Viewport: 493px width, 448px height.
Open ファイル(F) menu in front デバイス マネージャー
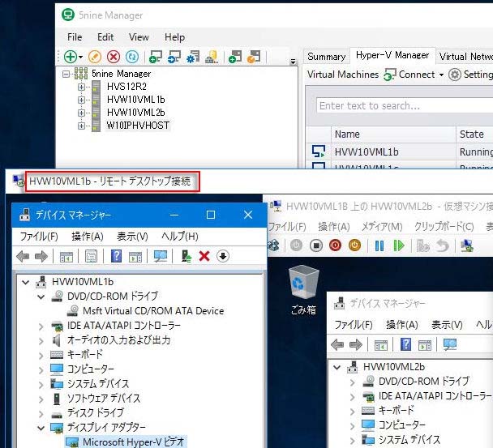tap(39, 237)
